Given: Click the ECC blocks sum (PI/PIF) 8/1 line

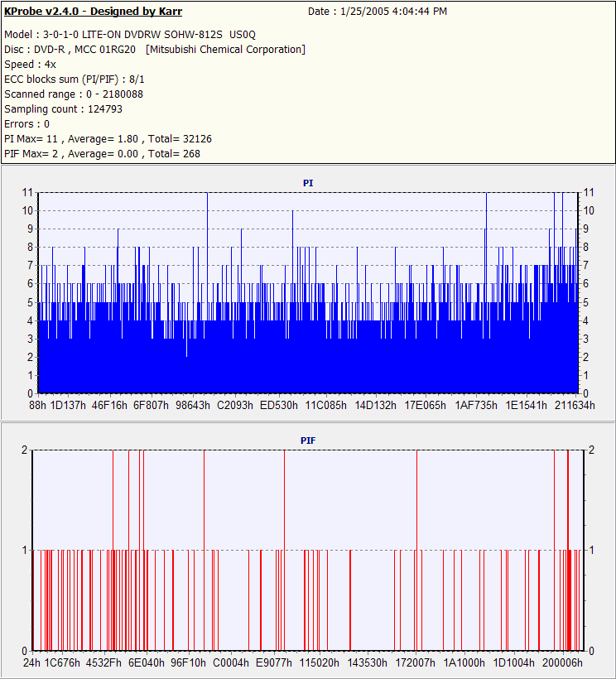Looking at the screenshot, I should coord(74,79).
